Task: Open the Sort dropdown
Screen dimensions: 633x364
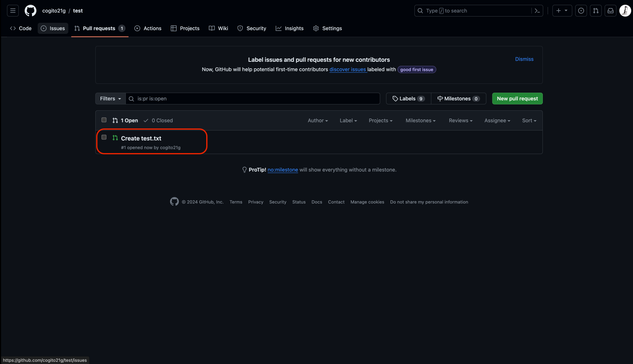Action: tap(529, 121)
